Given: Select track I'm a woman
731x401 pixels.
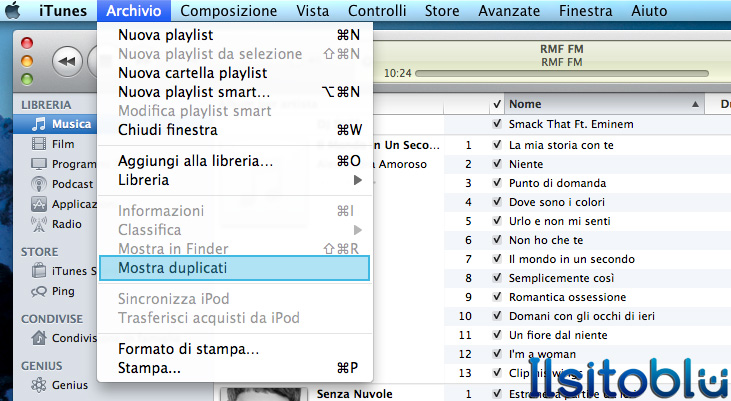Looking at the screenshot, I should [542, 354].
